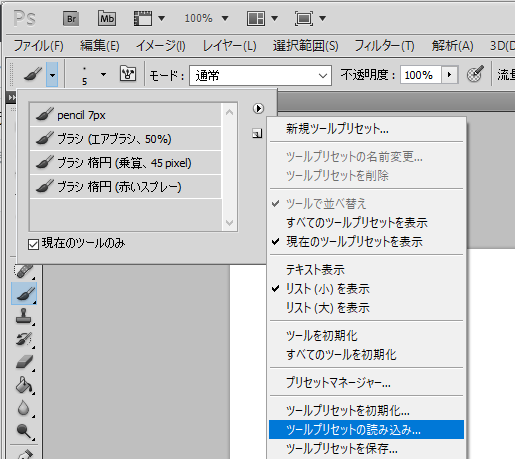Select the Clone Stamp tool
Viewport: 515px width, 459px height.
pos(24,316)
